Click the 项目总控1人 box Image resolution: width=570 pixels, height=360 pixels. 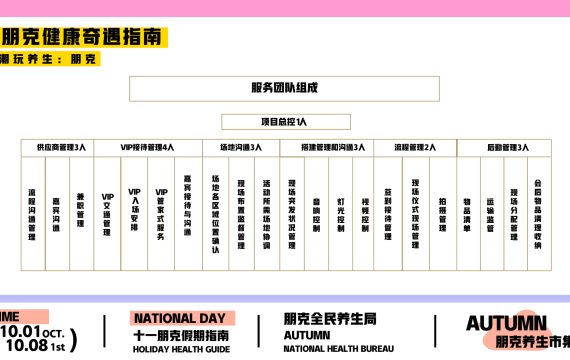tap(286, 122)
